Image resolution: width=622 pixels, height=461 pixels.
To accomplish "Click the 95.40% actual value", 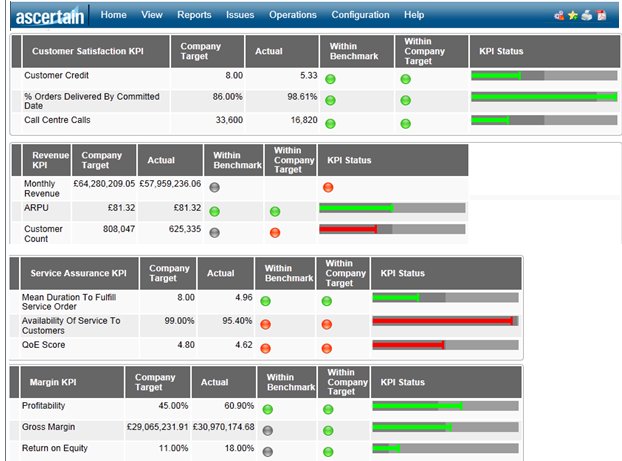I will click(x=237, y=321).
